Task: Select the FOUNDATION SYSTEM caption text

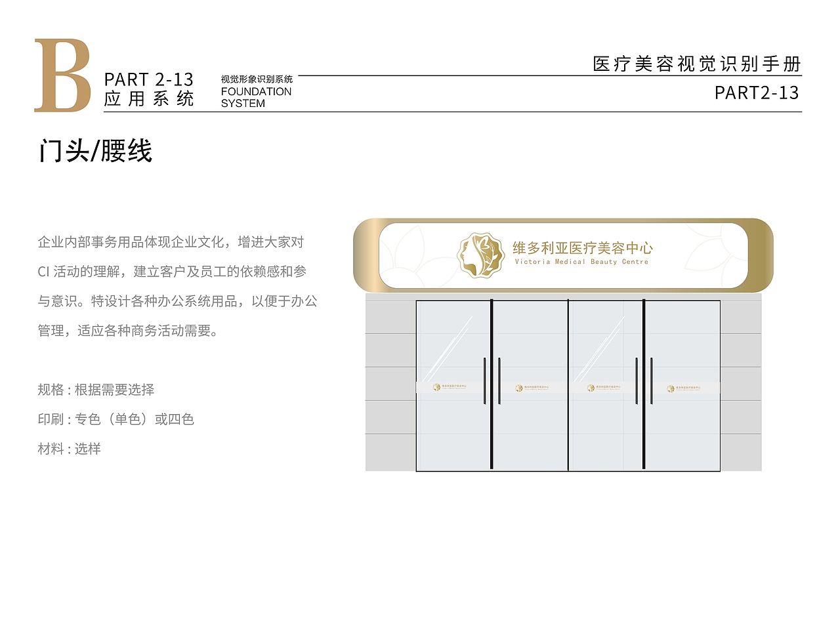Action: 255,97
